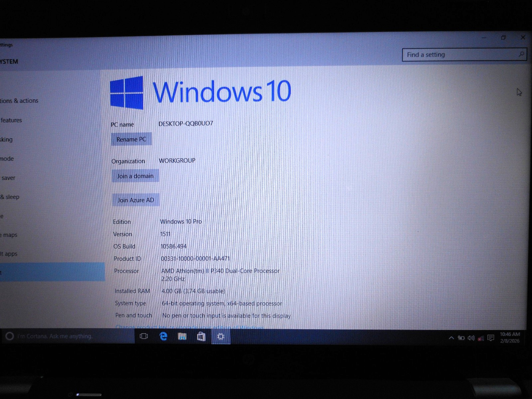Click the Windows 10 logo
This screenshot has width=532, height=399.
coord(127,93)
